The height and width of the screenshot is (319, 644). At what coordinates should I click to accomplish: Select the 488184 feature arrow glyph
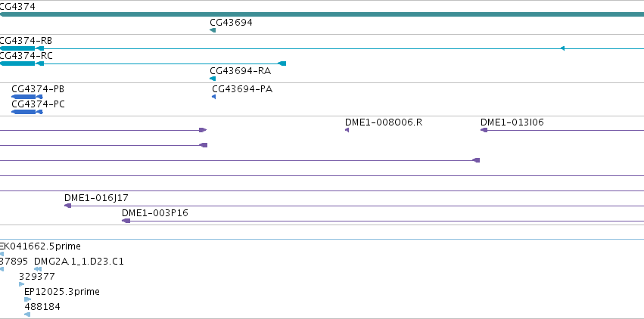point(27,314)
